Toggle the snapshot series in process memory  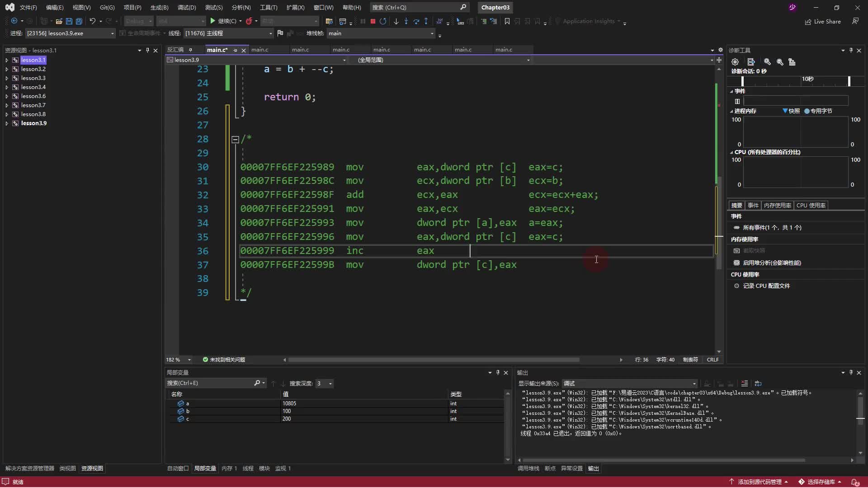791,111
